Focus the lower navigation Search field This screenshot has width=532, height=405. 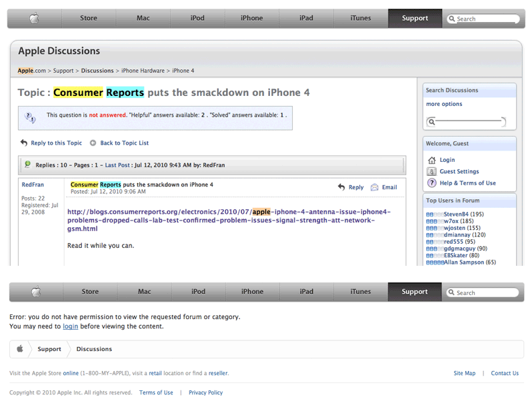[483, 292]
